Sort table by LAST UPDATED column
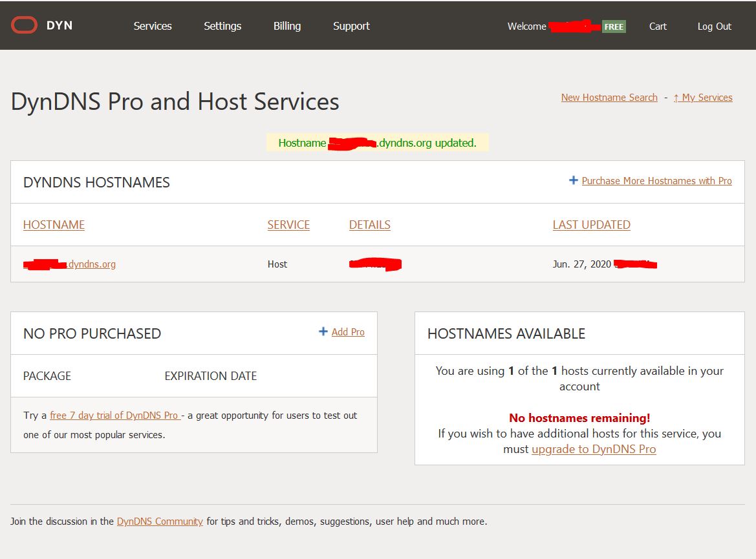The width and height of the screenshot is (756, 559). coord(591,224)
